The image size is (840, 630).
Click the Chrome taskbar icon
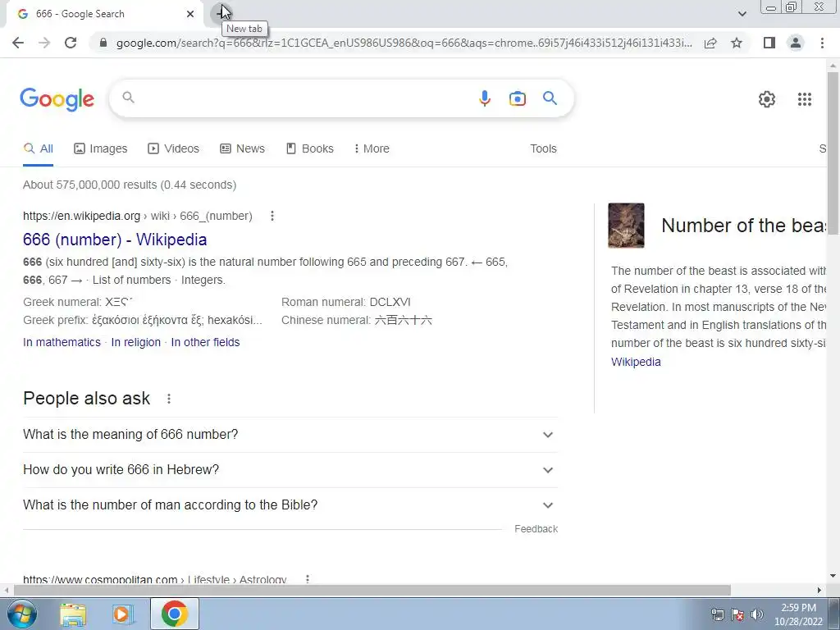(174, 614)
